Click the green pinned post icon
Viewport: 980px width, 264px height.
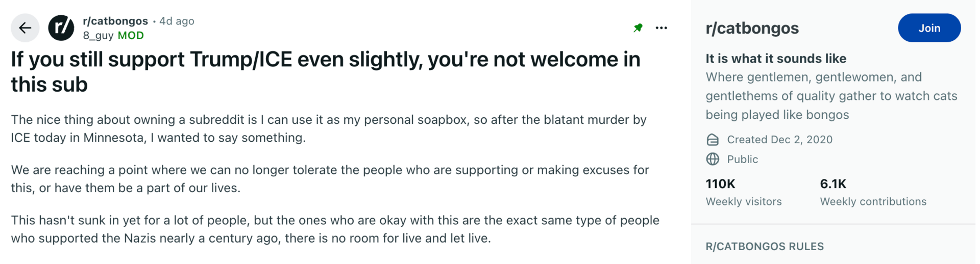(x=638, y=28)
